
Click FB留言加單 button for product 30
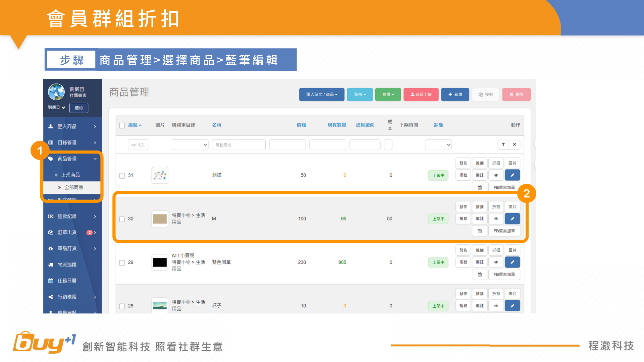504,231
